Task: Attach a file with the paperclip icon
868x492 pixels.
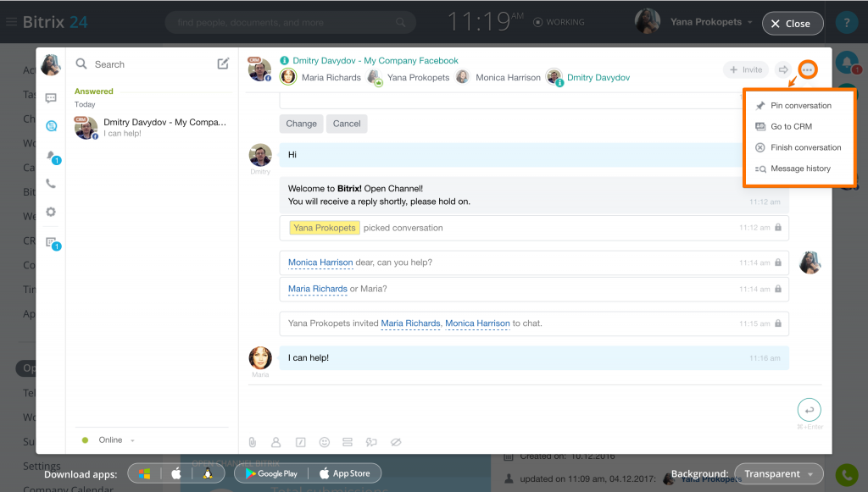Action: (253, 442)
